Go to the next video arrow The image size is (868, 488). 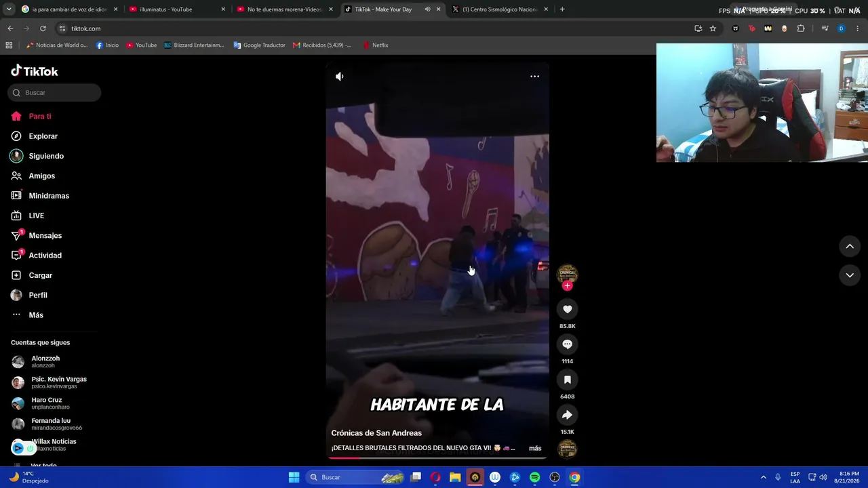pos(850,275)
